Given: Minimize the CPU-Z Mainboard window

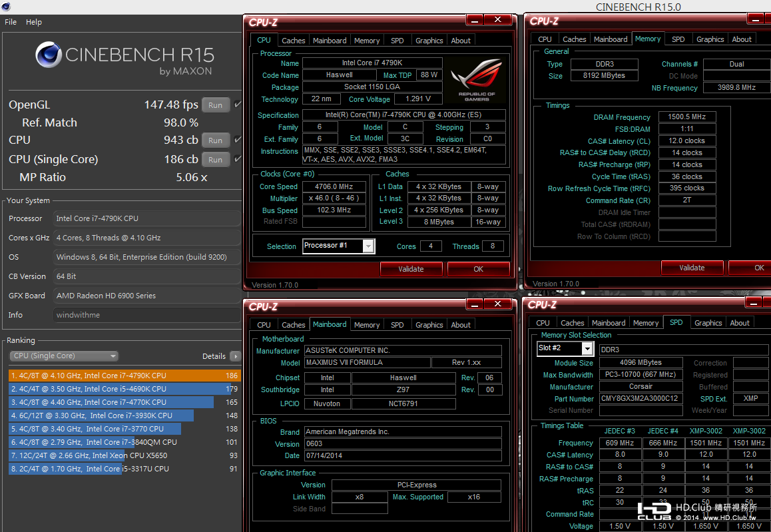Looking at the screenshot, I should 475,304.
